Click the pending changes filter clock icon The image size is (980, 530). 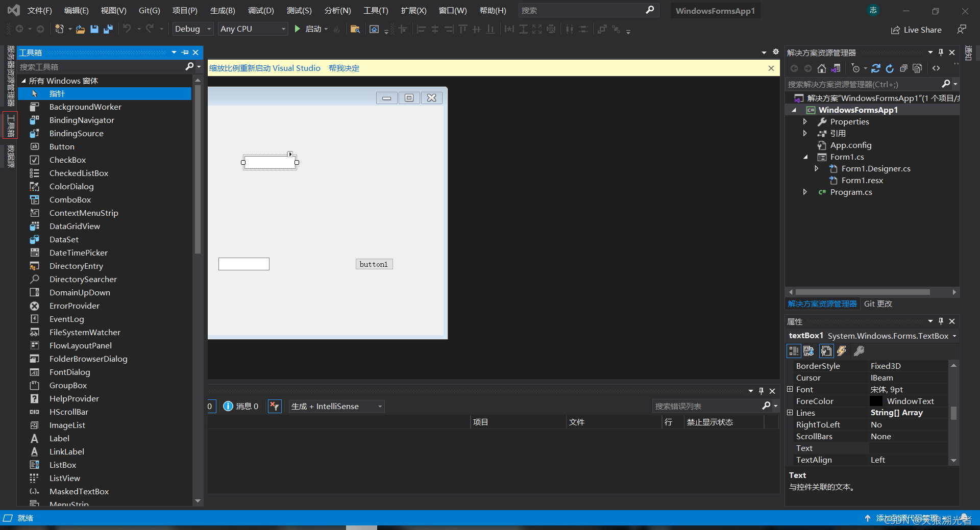click(856, 68)
